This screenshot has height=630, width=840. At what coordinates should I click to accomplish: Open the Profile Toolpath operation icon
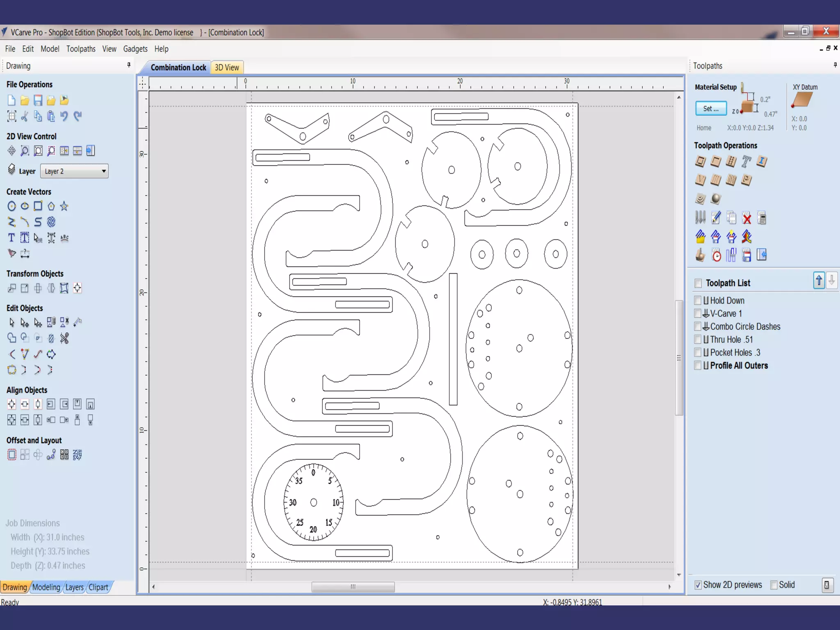pos(700,162)
